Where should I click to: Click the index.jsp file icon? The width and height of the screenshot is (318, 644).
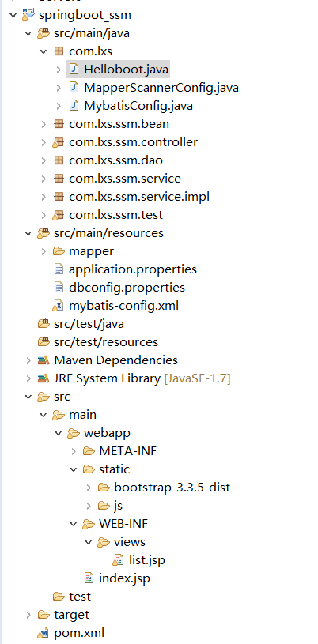pyautogui.click(x=89, y=578)
